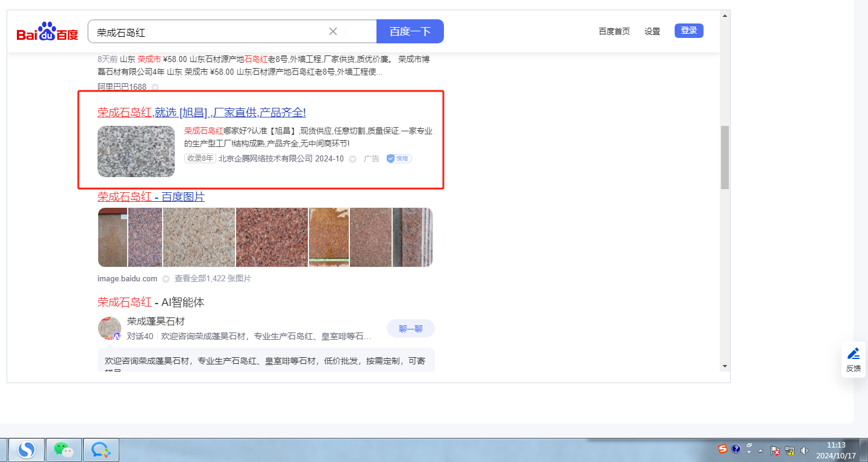The height and width of the screenshot is (462, 868).
Task: Open the 荣成蓬昊石材 agent name
Action: 156,322
